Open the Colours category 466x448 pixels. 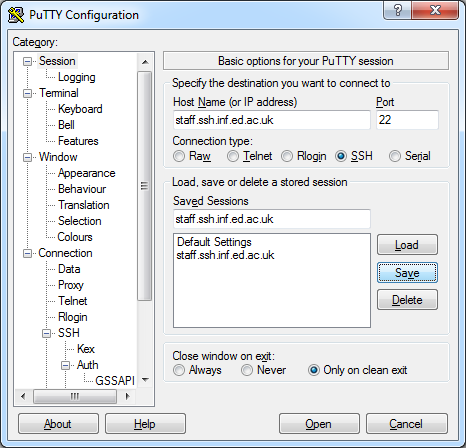[x=75, y=237]
